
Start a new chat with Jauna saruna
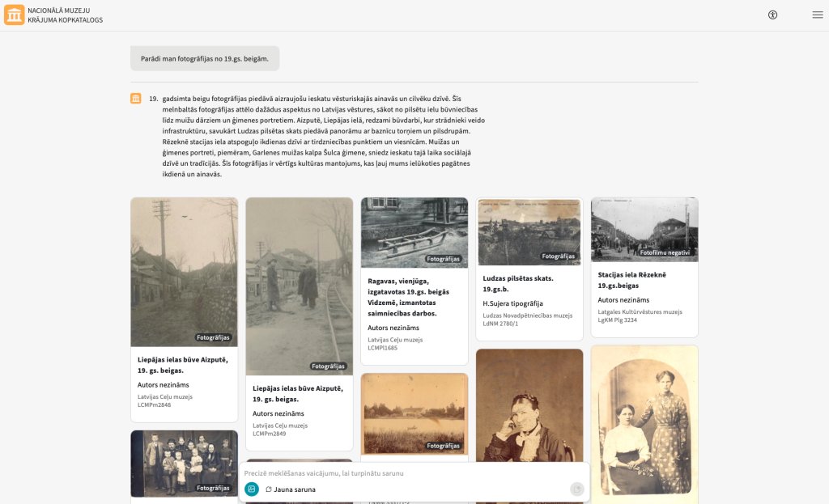(x=291, y=489)
